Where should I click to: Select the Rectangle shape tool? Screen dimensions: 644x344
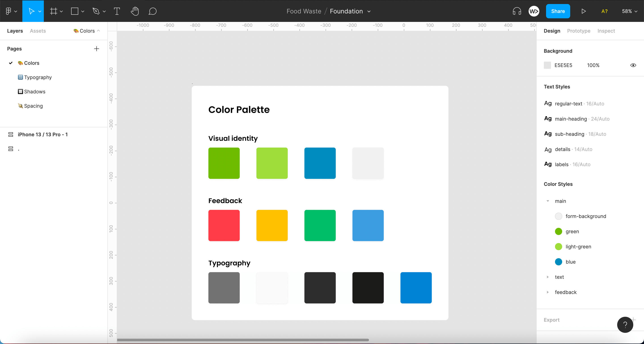coord(74,11)
